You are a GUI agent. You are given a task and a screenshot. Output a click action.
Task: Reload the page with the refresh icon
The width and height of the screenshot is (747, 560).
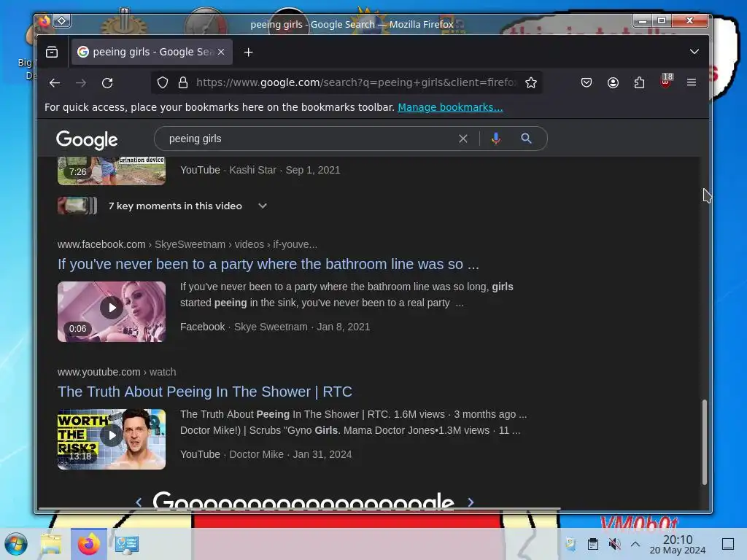[107, 83]
